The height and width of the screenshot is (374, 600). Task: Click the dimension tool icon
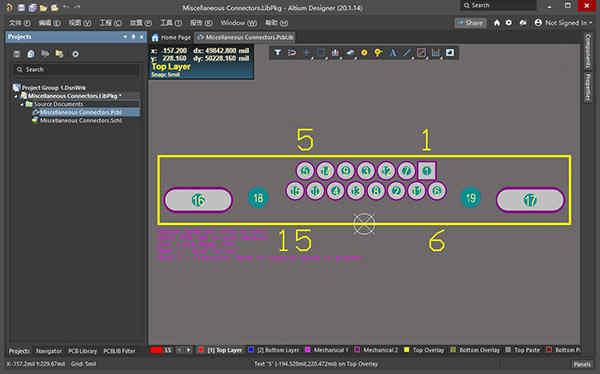point(435,52)
